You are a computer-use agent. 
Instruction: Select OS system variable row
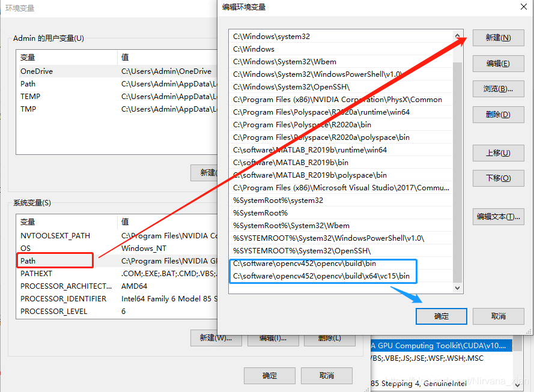tap(117, 248)
